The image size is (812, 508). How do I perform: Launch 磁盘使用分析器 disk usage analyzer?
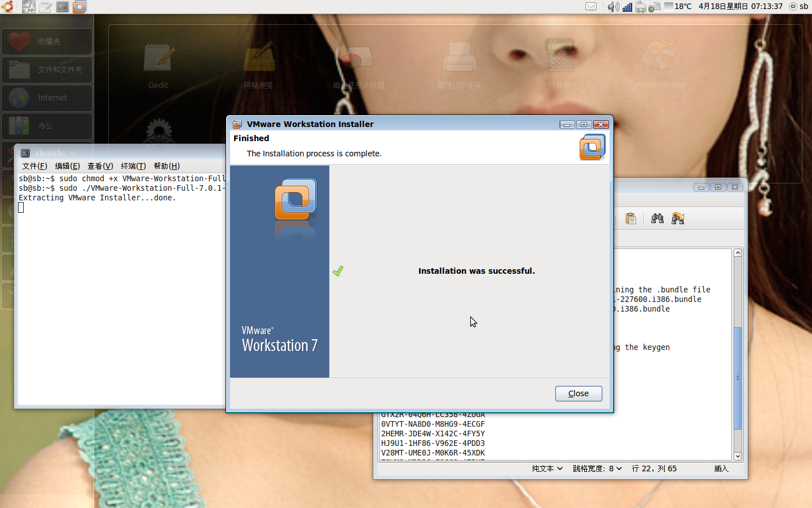tap(359, 65)
